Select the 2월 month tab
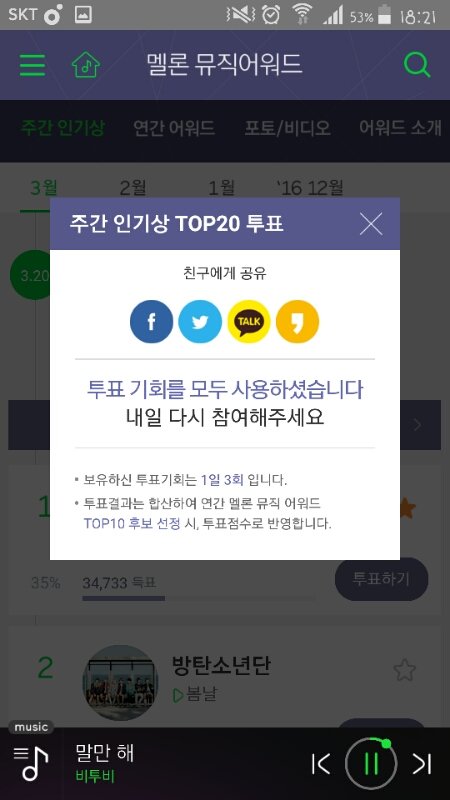This screenshot has width=450, height=800. click(132, 188)
